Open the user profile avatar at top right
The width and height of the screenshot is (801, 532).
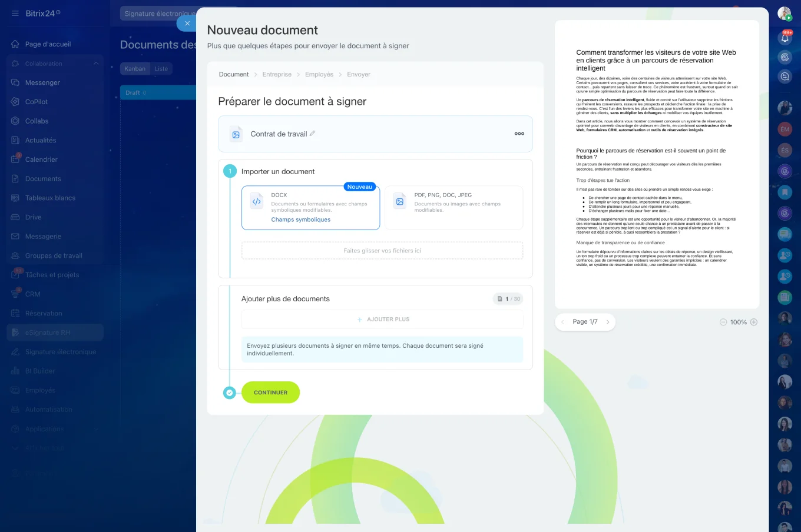[x=785, y=14]
